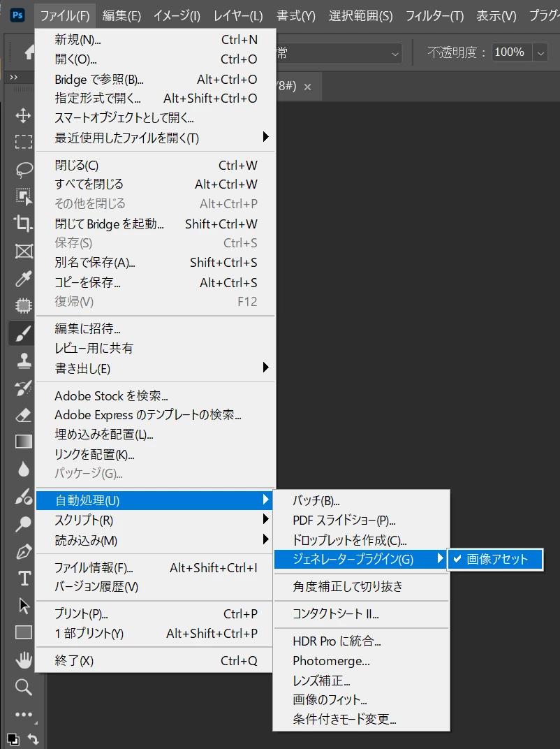Choose 新規(N)... from File menu
The image size is (560, 749).
click(x=156, y=39)
